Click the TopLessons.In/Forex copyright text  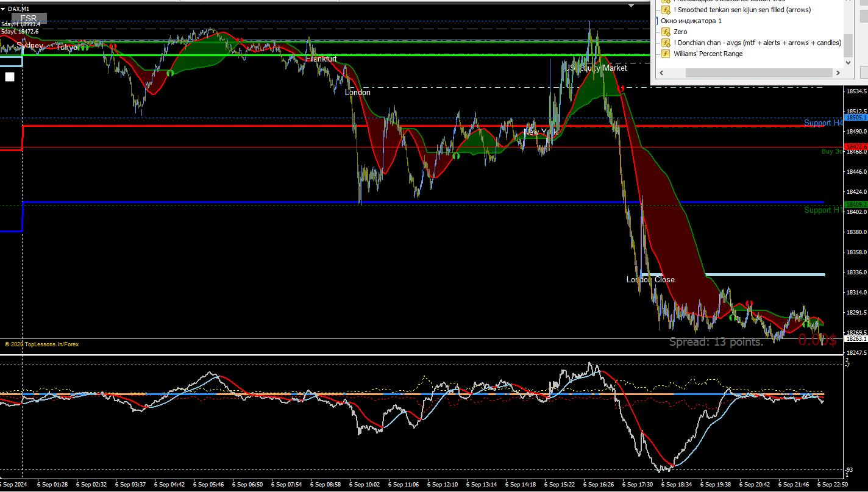[x=41, y=344]
